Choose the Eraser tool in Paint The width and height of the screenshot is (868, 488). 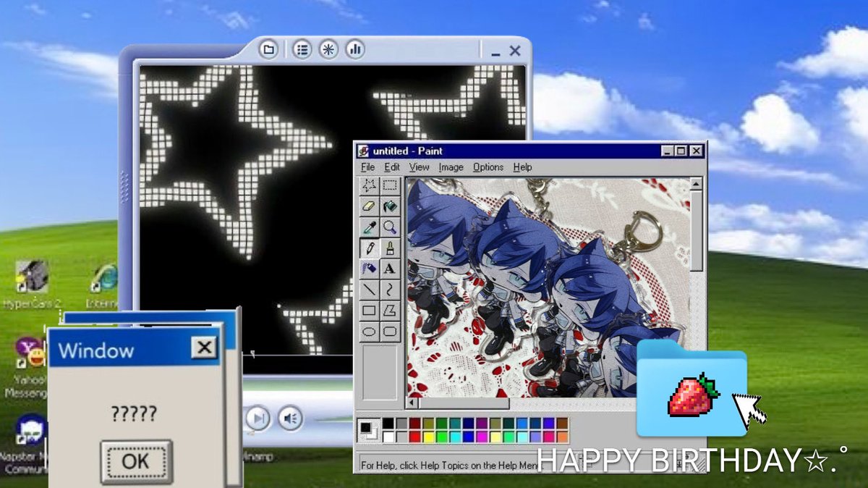(370, 207)
